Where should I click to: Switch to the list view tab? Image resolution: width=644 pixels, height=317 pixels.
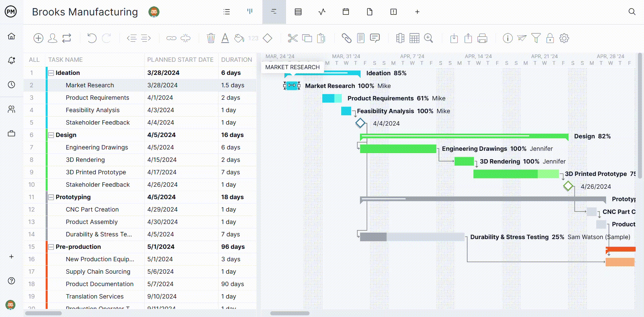click(x=227, y=12)
